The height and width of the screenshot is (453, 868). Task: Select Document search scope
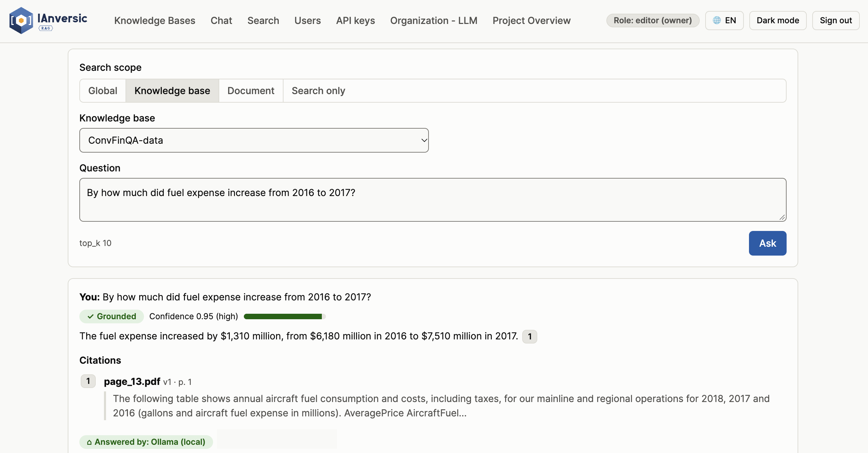[x=251, y=91]
